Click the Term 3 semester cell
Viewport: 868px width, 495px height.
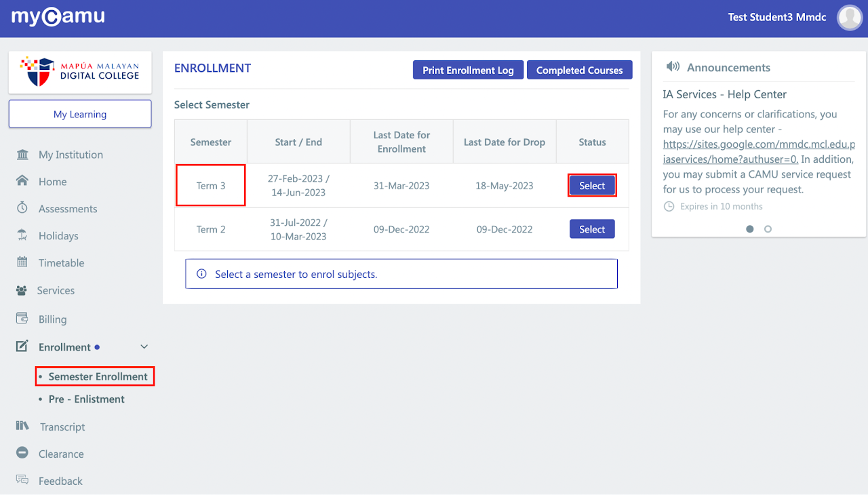[211, 185]
